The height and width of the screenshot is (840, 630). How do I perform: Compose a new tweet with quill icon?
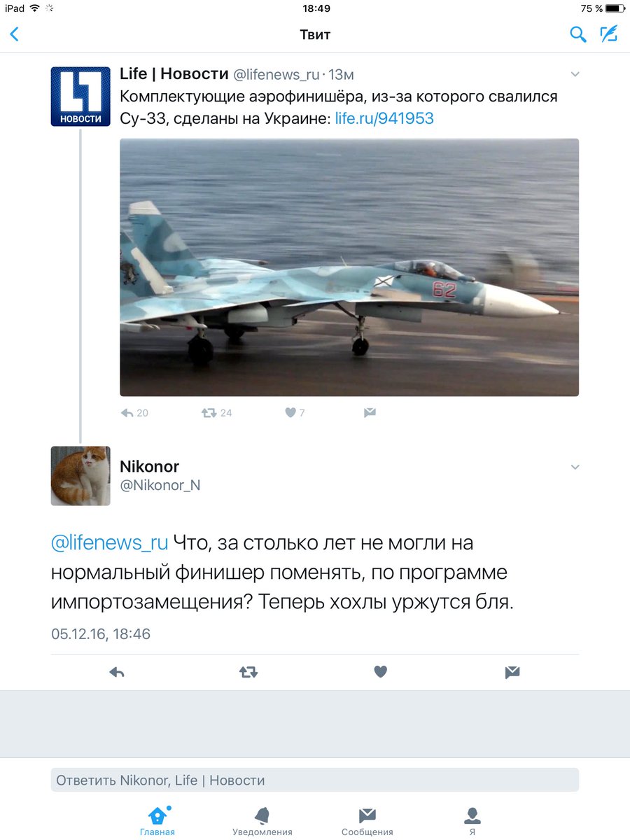pos(609,34)
